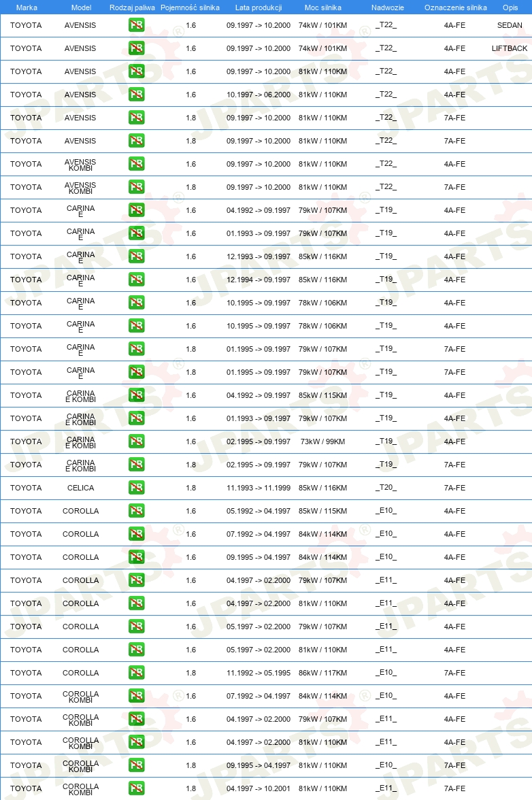Click the Model column header
The height and width of the screenshot is (800, 532).
[x=81, y=7]
